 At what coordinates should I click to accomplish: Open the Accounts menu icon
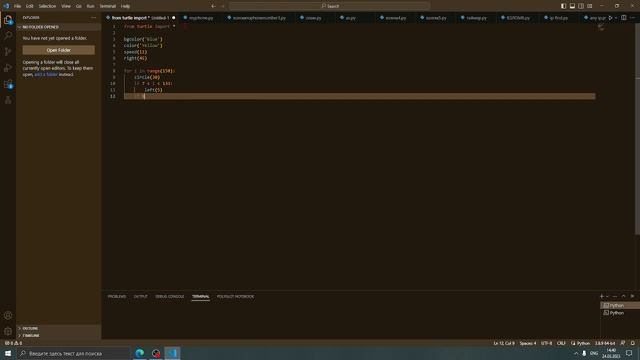pyautogui.click(x=8, y=316)
